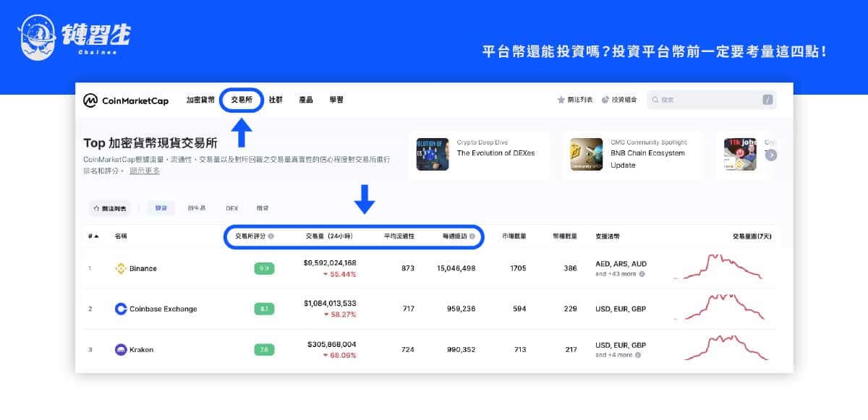Select the 現貨 tab
The image size is (868, 420).
(x=161, y=208)
